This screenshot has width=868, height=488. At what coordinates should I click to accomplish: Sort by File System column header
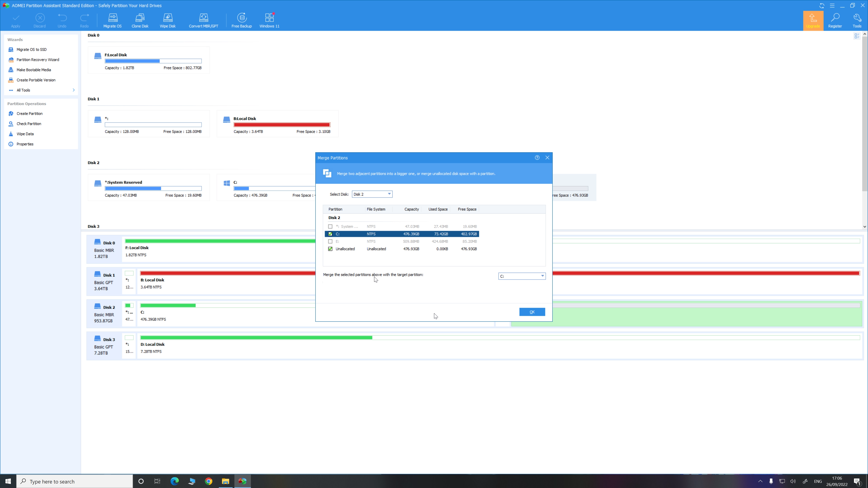376,209
